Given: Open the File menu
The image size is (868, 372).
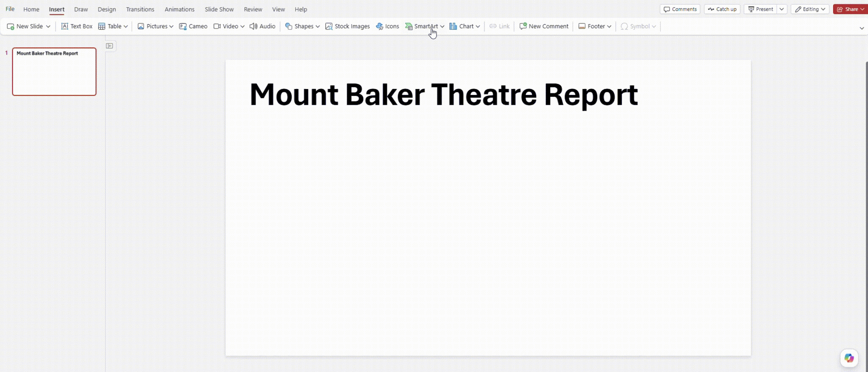Looking at the screenshot, I should [x=10, y=9].
